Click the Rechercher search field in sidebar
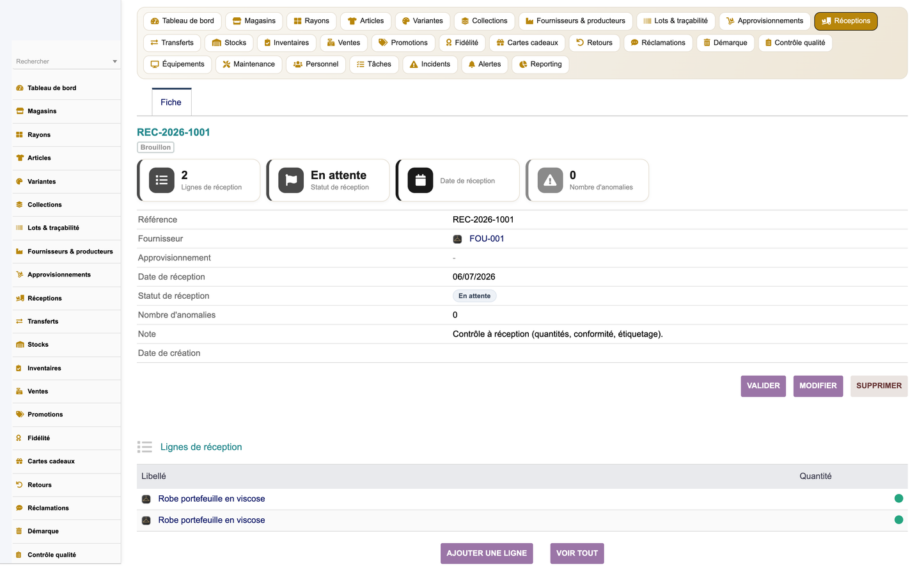Image resolution: width=924 pixels, height=572 pixels. (62, 61)
